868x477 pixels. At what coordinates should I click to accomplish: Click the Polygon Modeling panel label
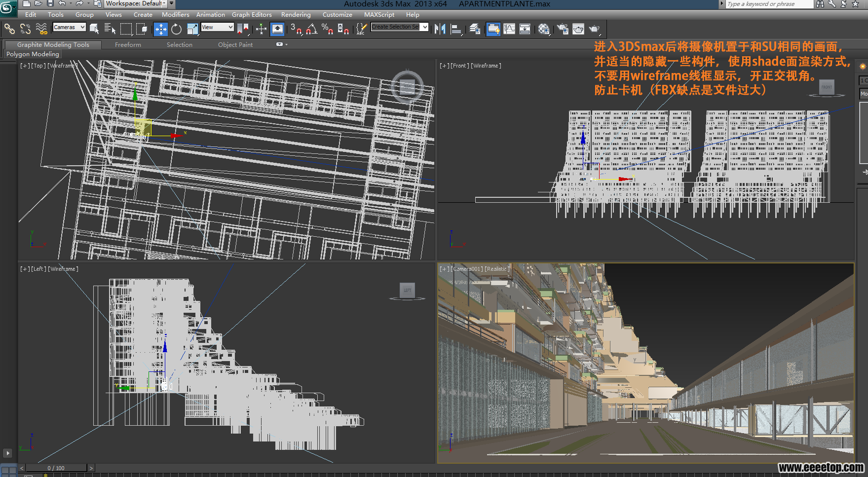coord(33,54)
